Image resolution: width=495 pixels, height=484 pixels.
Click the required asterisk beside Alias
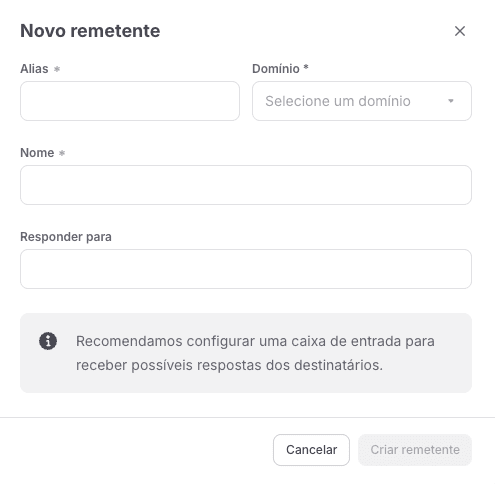point(57,69)
